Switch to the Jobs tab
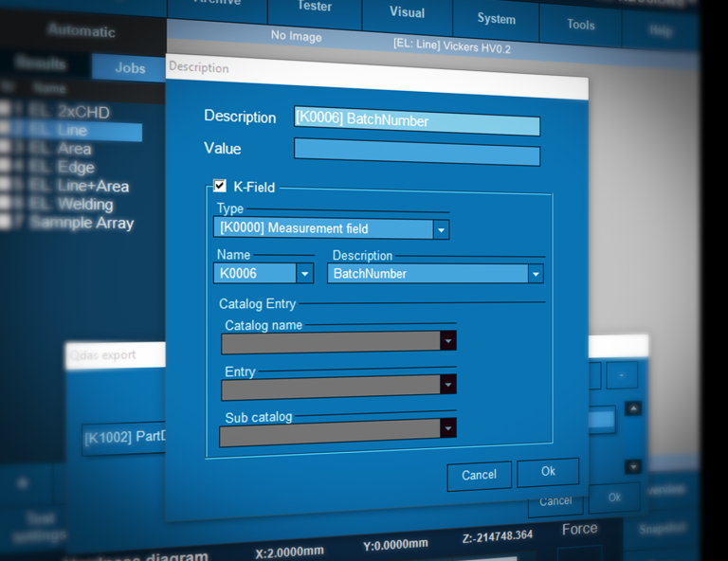The image size is (728, 561). coord(130,68)
